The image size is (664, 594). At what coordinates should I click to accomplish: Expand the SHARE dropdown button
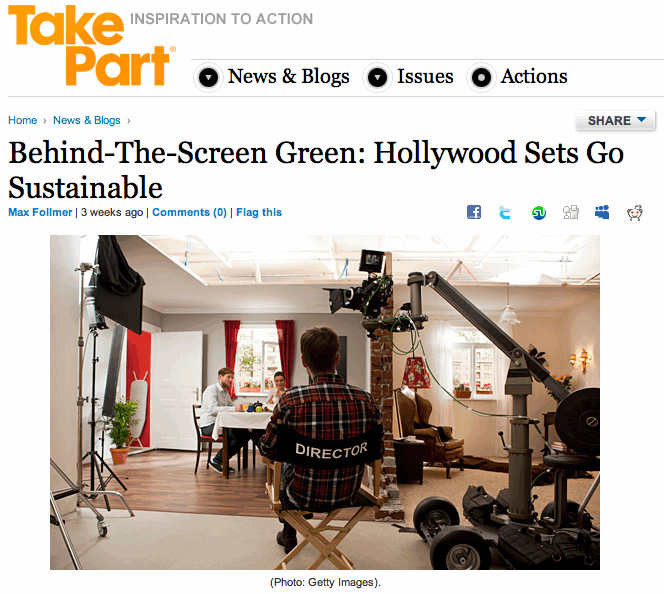click(x=615, y=121)
